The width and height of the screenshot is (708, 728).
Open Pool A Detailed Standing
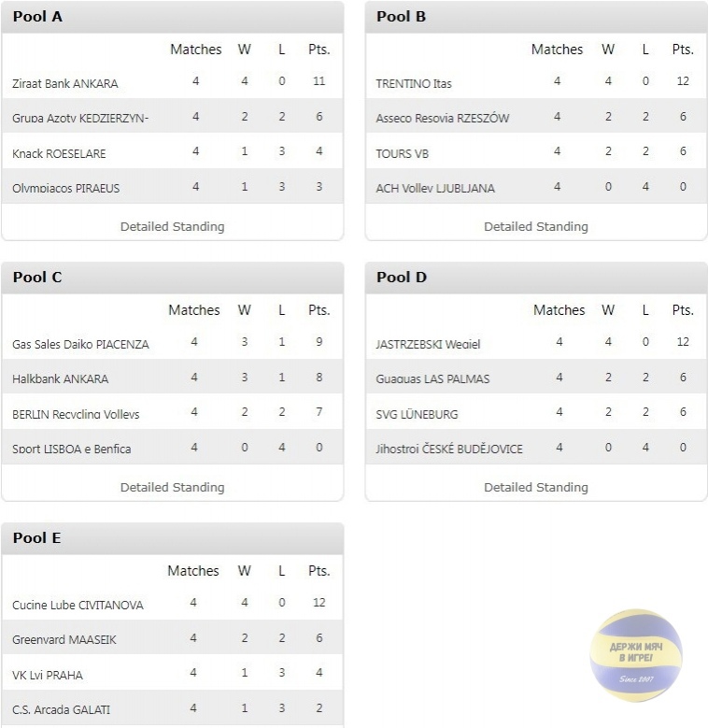pyautogui.click(x=172, y=226)
